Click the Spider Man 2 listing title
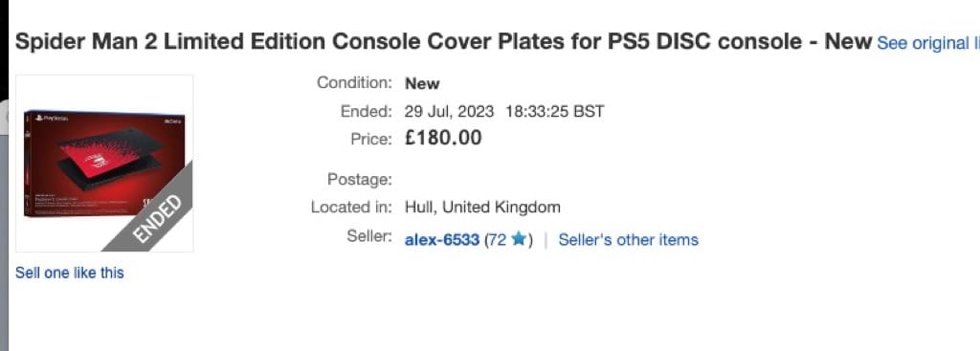Viewport: 980px width, 351px height. pos(443,42)
